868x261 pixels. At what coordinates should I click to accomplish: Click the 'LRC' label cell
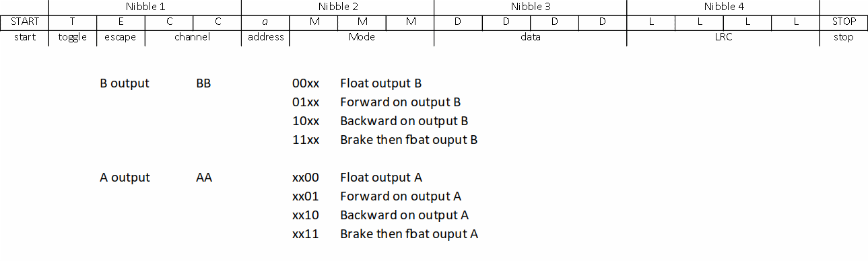point(723,38)
